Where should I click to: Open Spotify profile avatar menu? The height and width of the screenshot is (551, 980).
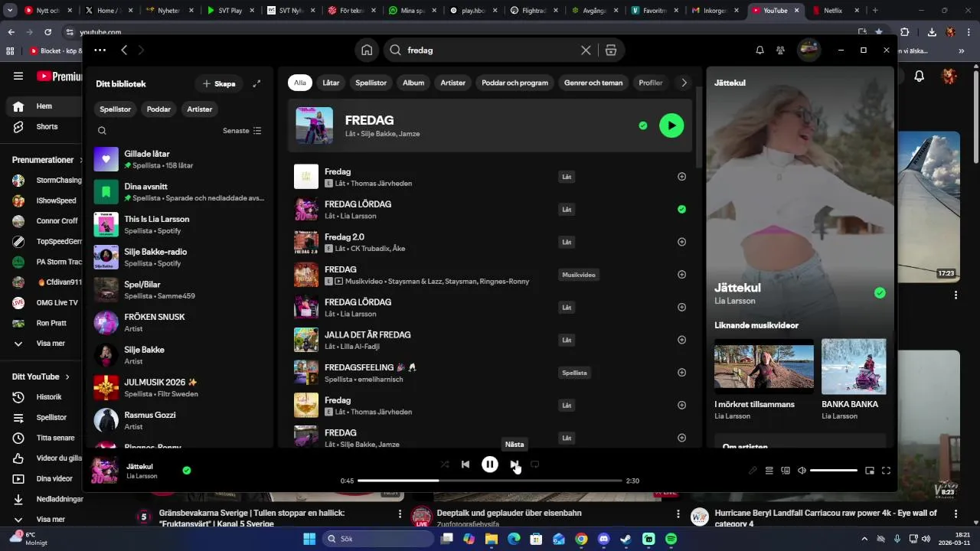[x=808, y=50]
